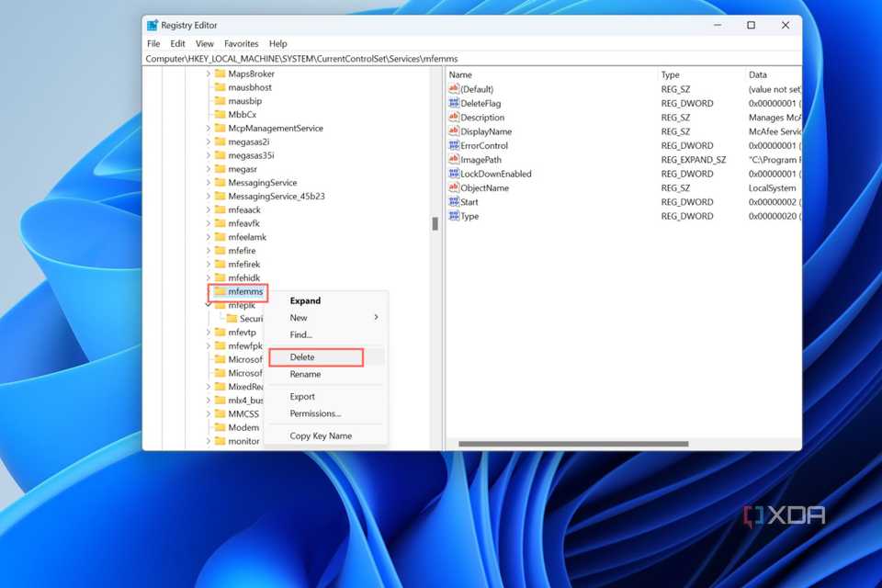Screen dimensions: 882x588
Task: Click the MapsBroker folder icon
Action: 220,73
